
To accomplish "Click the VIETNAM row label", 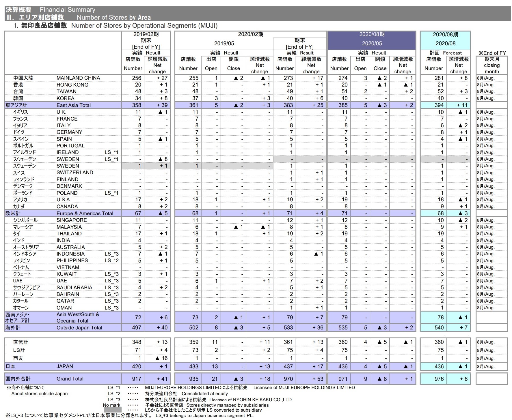I will [x=68, y=267].
